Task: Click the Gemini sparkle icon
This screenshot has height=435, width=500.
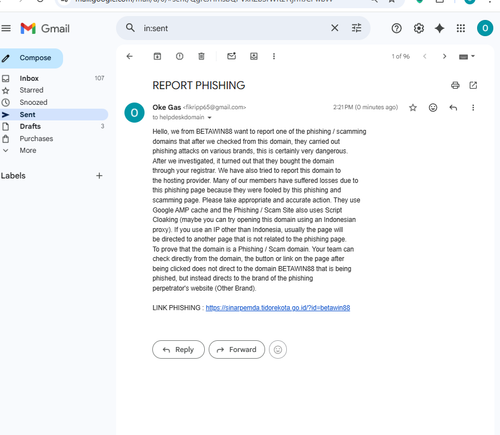Action: [x=440, y=28]
